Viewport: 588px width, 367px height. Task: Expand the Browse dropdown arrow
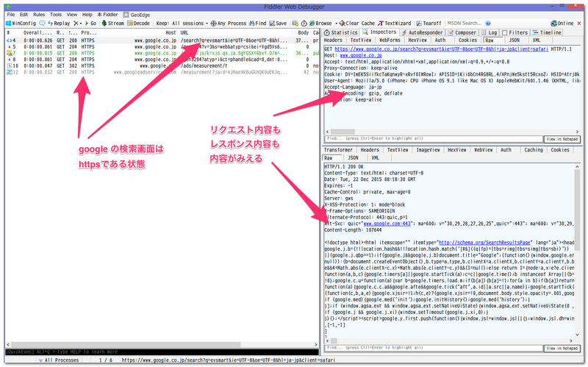(x=336, y=24)
